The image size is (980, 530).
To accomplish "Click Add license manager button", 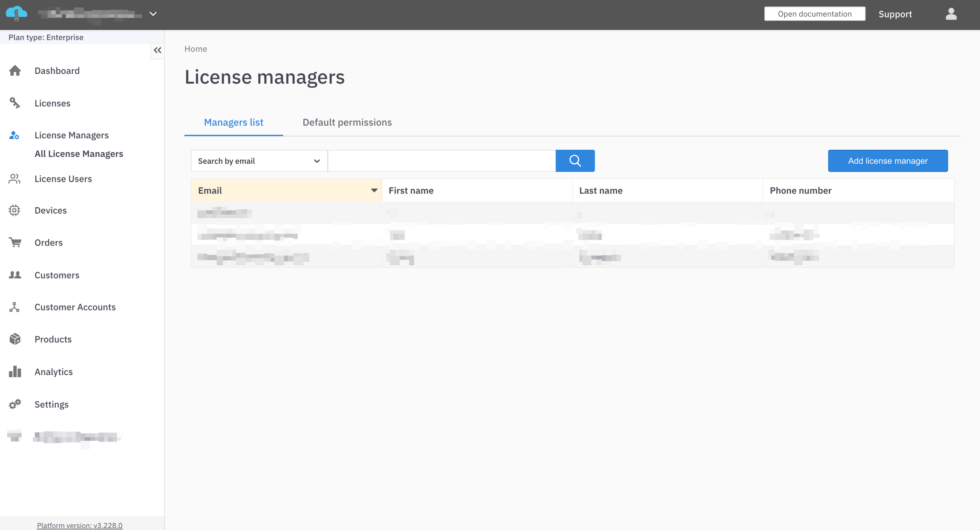I will 888,161.
